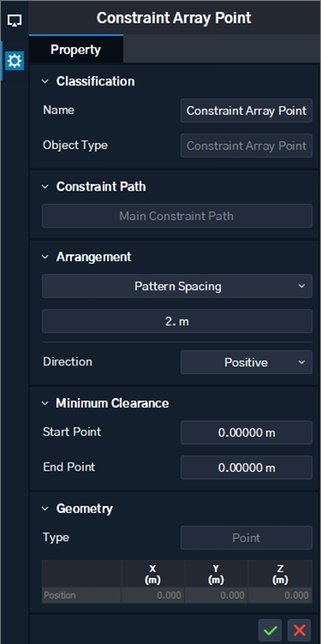Open the Pattern Spacing dropdown

177,286
